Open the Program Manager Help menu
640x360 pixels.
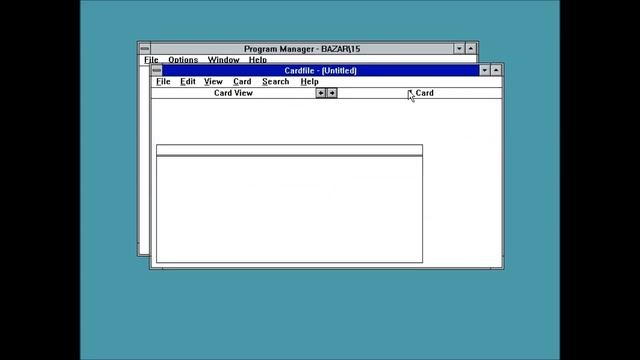coord(258,60)
